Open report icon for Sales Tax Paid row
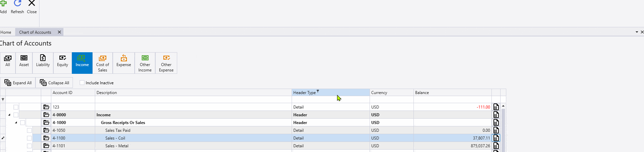 [496, 130]
